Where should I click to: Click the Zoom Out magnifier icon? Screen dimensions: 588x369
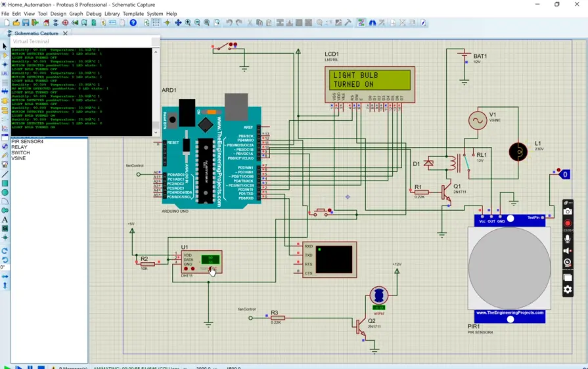pos(197,23)
